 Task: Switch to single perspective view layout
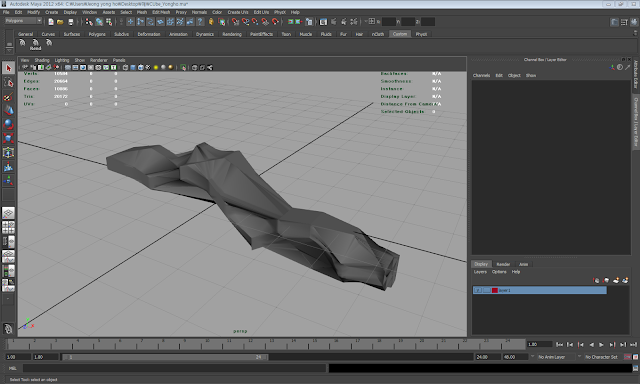point(8,213)
